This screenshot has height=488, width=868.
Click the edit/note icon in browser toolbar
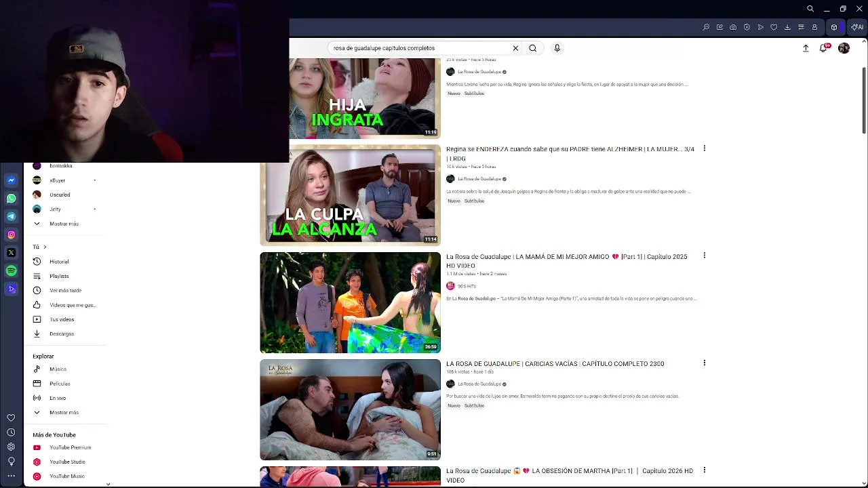tap(719, 27)
